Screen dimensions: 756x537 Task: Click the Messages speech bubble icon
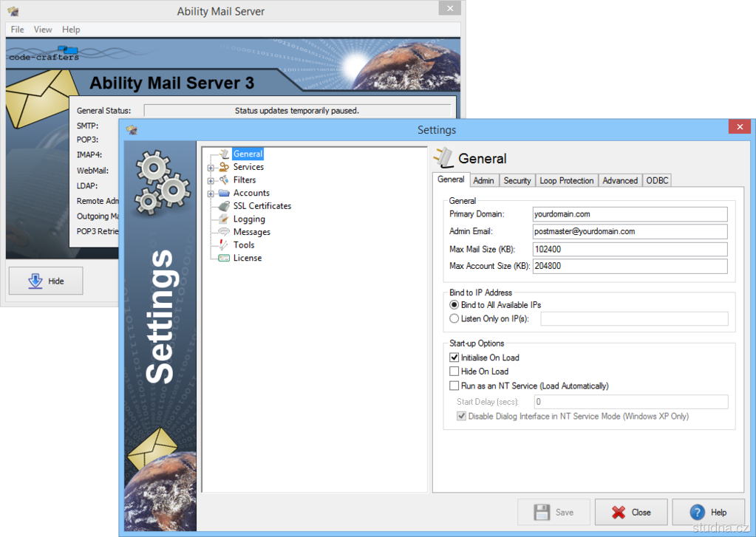224,232
